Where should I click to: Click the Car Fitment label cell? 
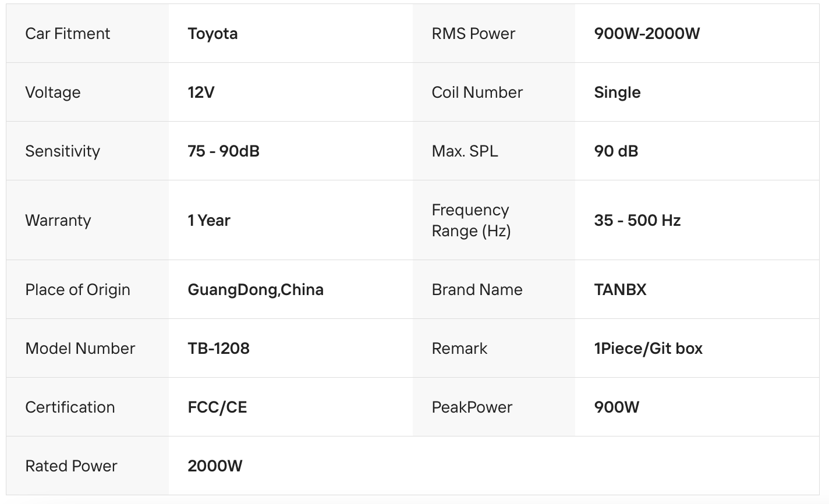[68, 34]
